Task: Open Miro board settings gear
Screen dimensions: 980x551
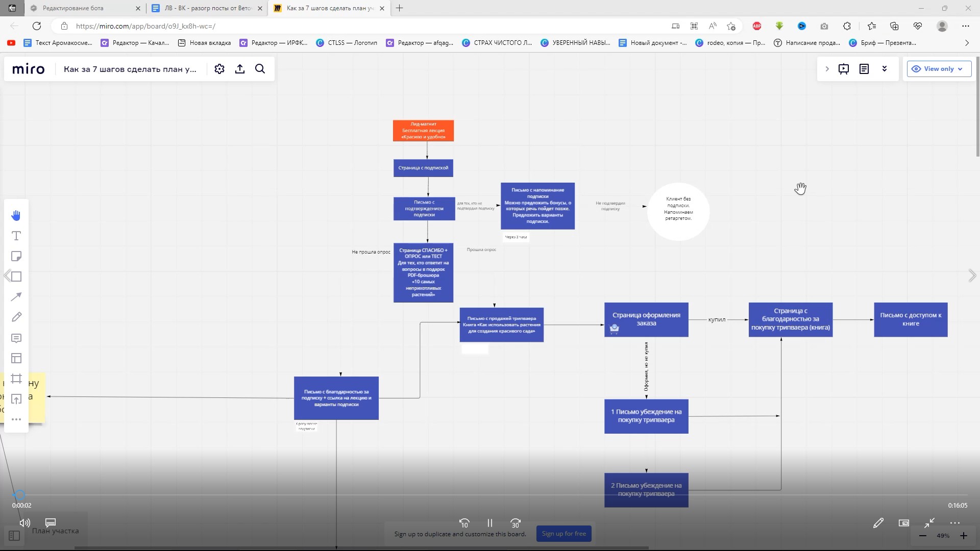Action: 219,69
